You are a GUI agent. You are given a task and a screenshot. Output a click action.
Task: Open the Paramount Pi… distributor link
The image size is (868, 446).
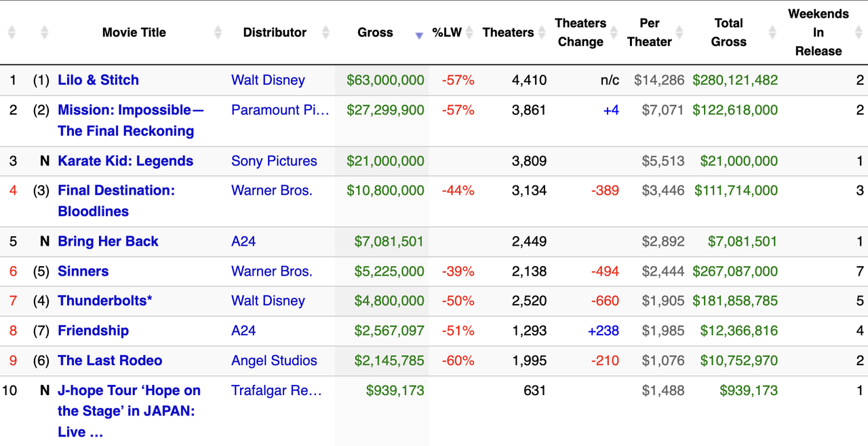(x=280, y=110)
